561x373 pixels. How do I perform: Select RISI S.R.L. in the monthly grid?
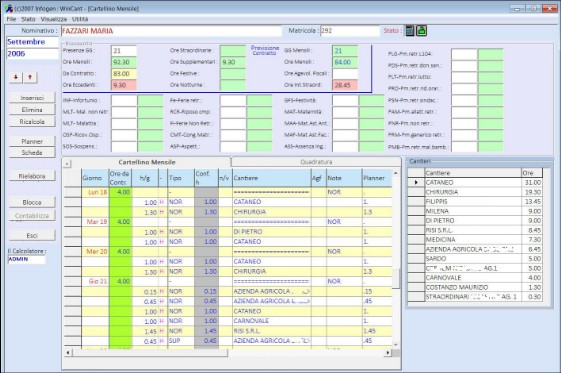(272, 331)
